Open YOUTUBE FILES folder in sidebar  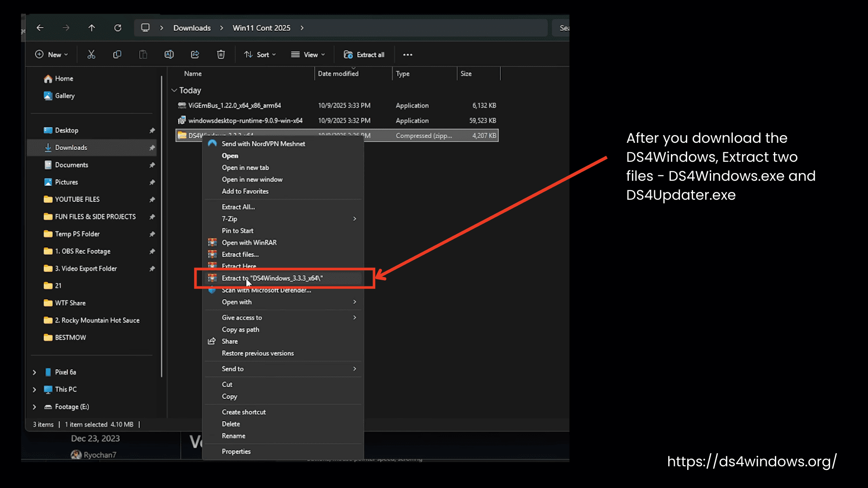click(x=71, y=199)
